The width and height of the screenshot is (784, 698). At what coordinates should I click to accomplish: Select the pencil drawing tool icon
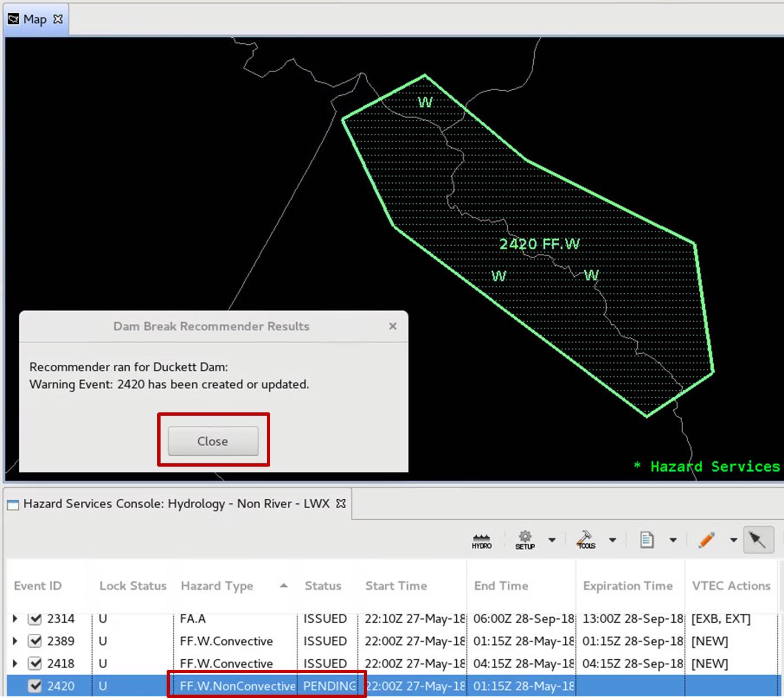(x=706, y=540)
